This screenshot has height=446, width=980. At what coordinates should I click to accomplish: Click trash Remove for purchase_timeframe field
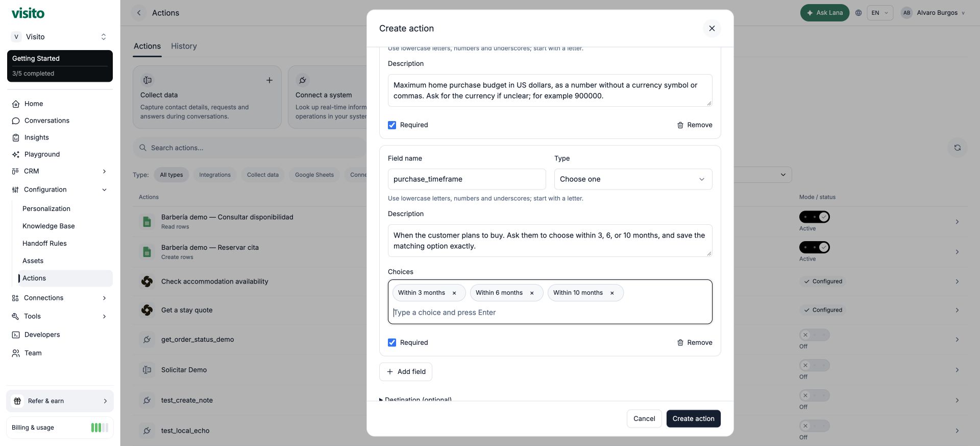695,343
